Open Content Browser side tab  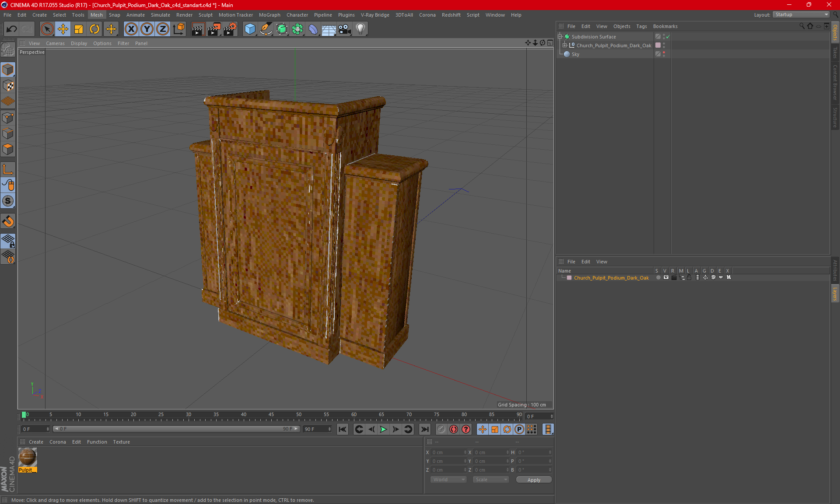click(x=835, y=82)
